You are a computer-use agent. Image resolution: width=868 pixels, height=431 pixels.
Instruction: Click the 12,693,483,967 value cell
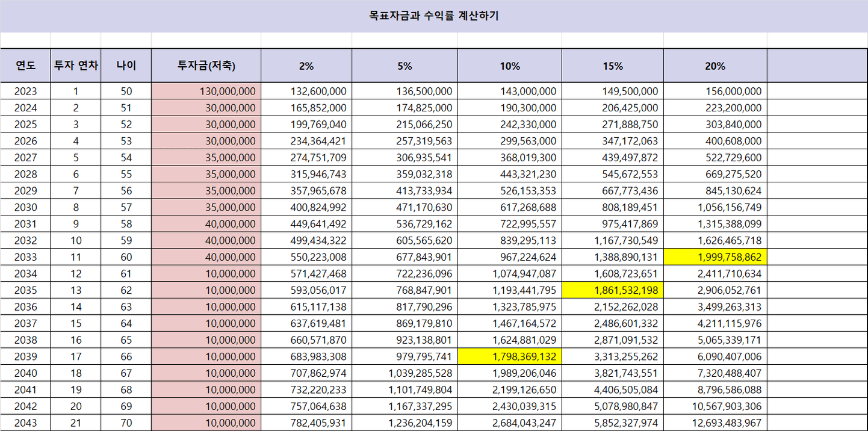715,423
